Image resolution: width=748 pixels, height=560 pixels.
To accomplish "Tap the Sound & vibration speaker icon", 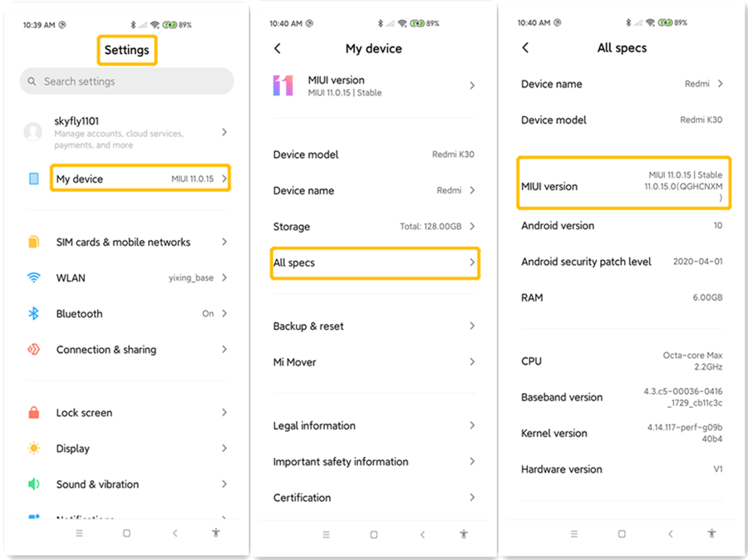I will [x=34, y=484].
